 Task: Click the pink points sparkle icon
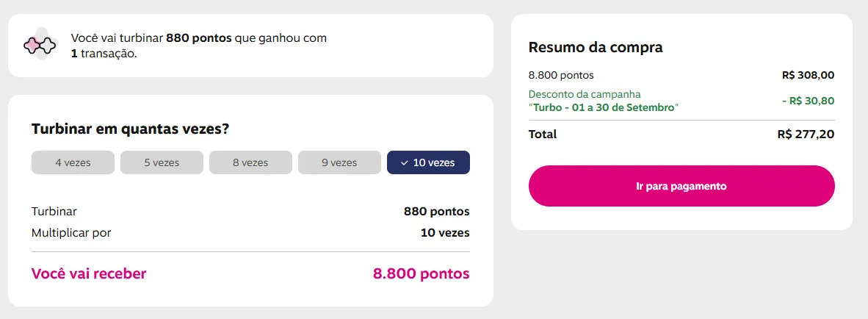(x=40, y=46)
